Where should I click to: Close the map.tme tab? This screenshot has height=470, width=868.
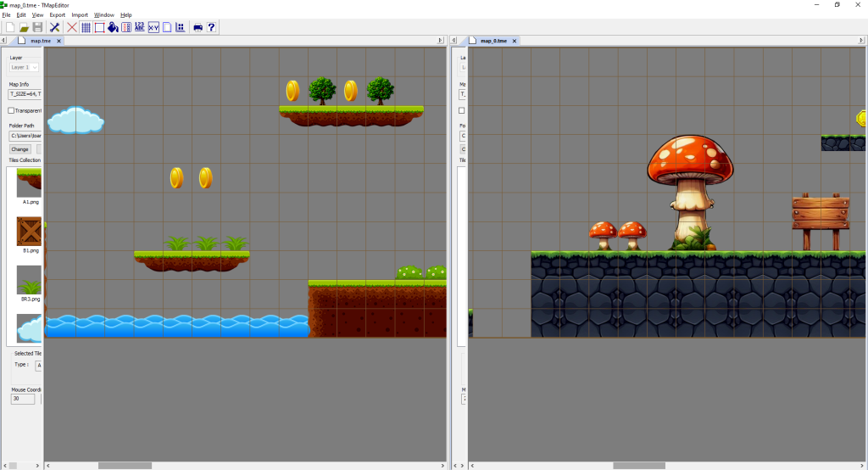58,41
